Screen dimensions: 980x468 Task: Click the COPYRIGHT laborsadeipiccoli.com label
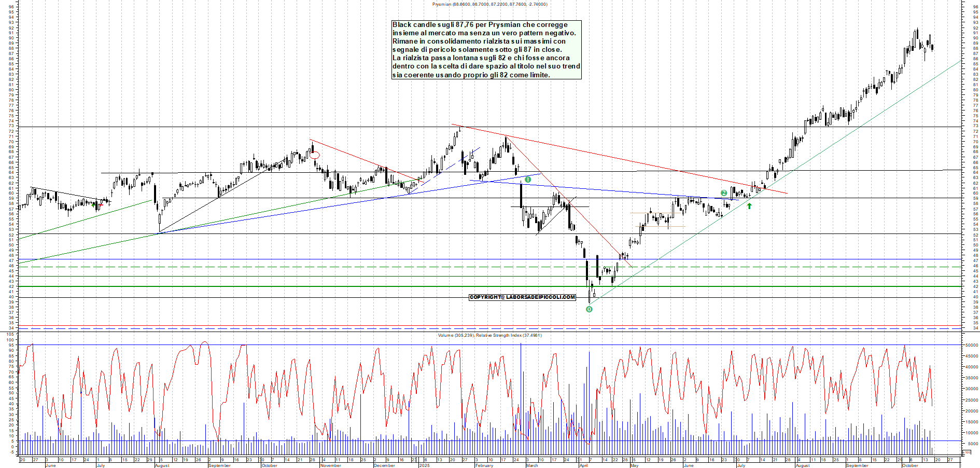[x=522, y=297]
